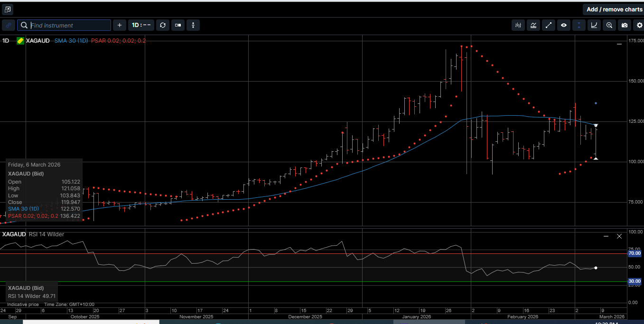Click the logarithmic scale curve icon
Viewport: 644px width, 324px height.
594,25
